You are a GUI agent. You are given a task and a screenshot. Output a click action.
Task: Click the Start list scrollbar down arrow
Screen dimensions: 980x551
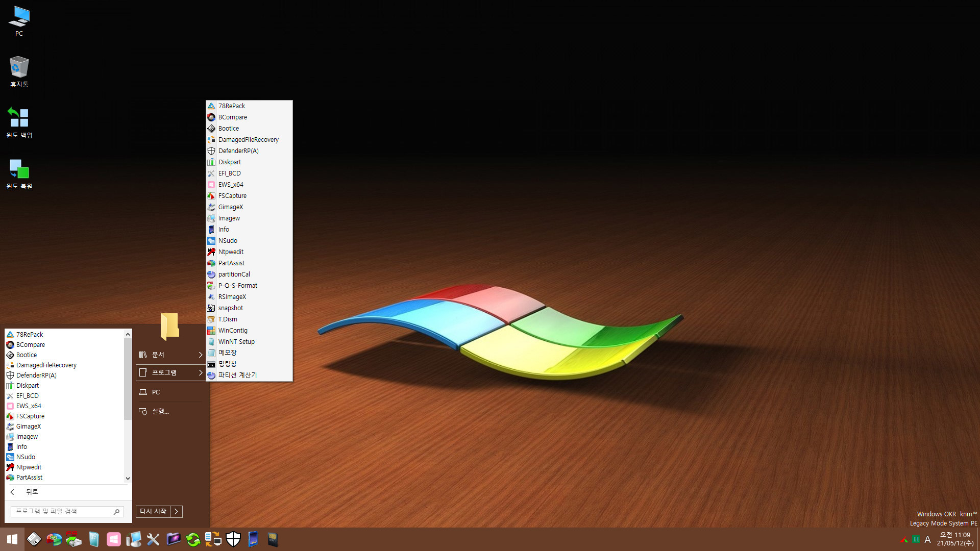click(128, 479)
